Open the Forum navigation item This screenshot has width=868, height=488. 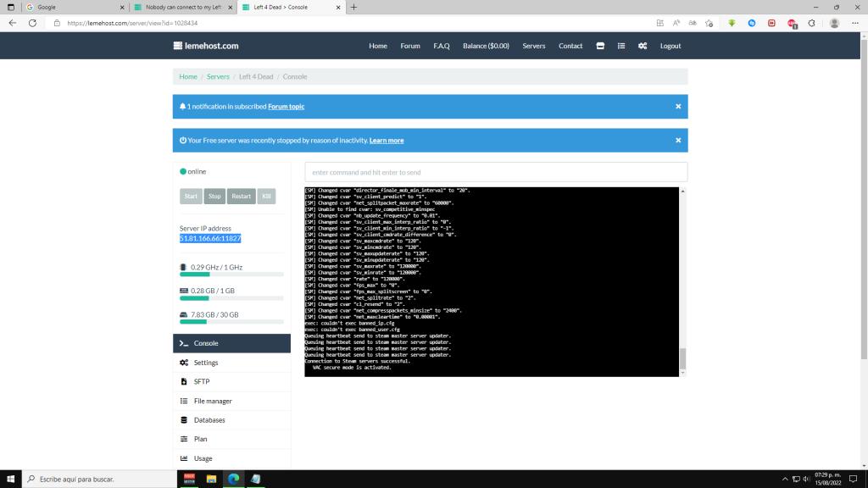410,46
